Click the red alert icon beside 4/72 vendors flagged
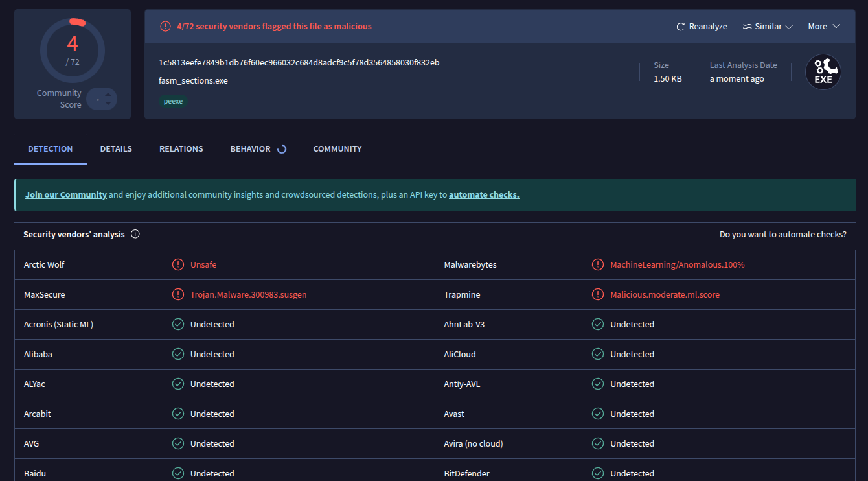868x481 pixels. [x=166, y=27]
